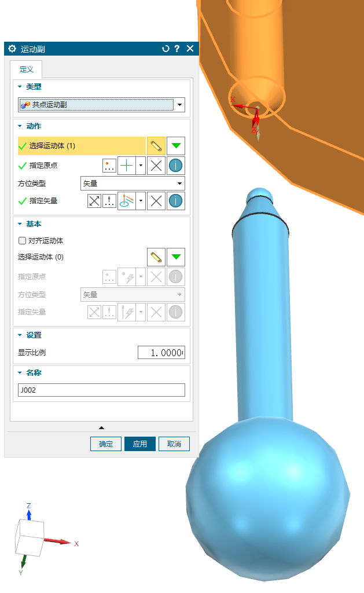Open the 方位类型 矢量 dropdown under 动作
The image size is (364, 593).
tap(133, 184)
